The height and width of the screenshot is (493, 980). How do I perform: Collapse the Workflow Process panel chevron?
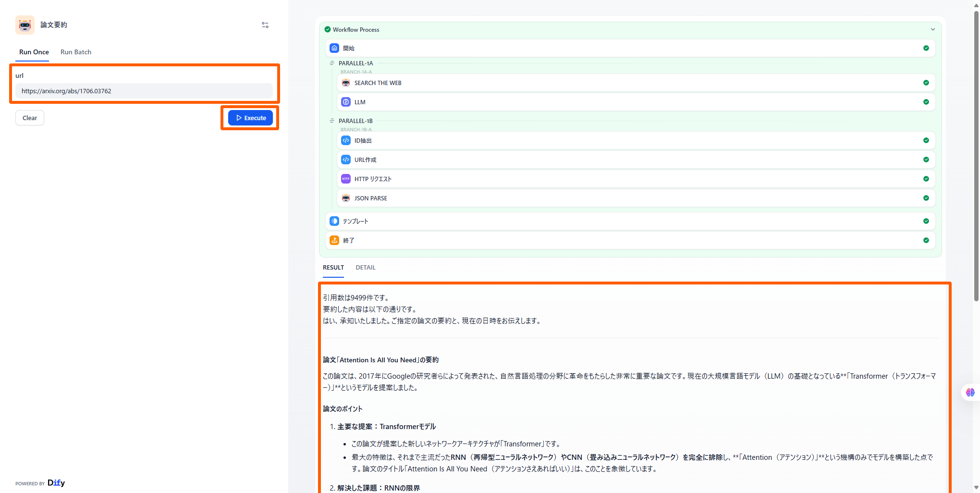932,29
